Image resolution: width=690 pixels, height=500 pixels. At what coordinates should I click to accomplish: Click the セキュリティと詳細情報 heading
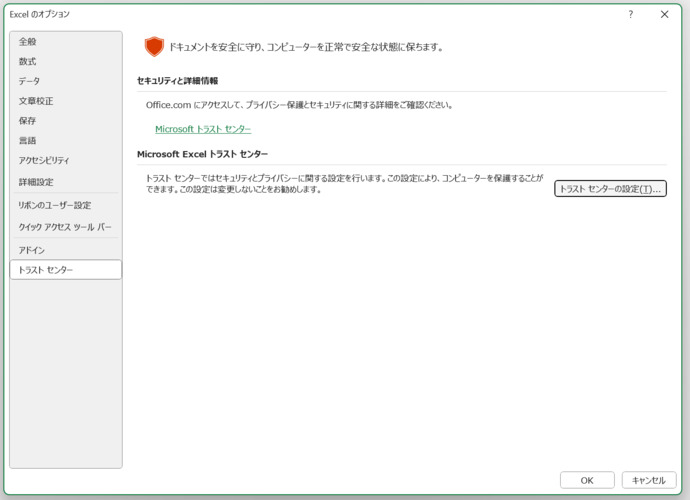tap(177, 81)
